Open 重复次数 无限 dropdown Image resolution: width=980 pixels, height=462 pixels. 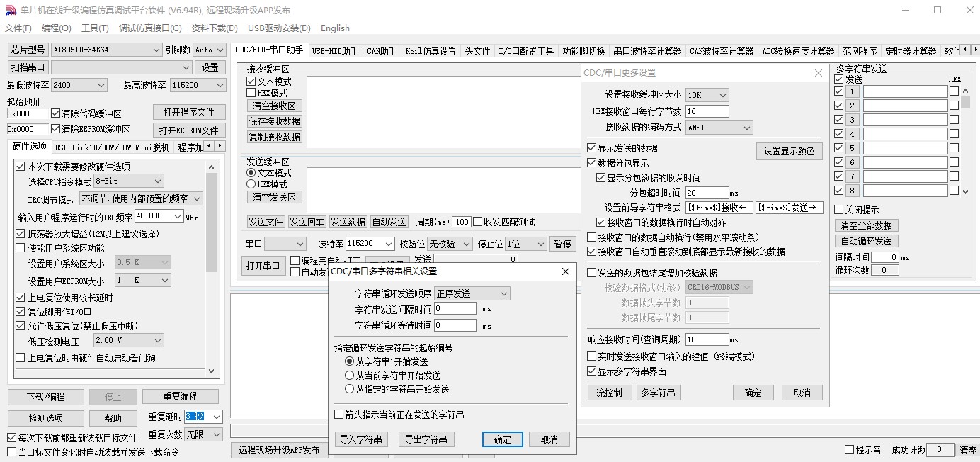click(x=204, y=434)
